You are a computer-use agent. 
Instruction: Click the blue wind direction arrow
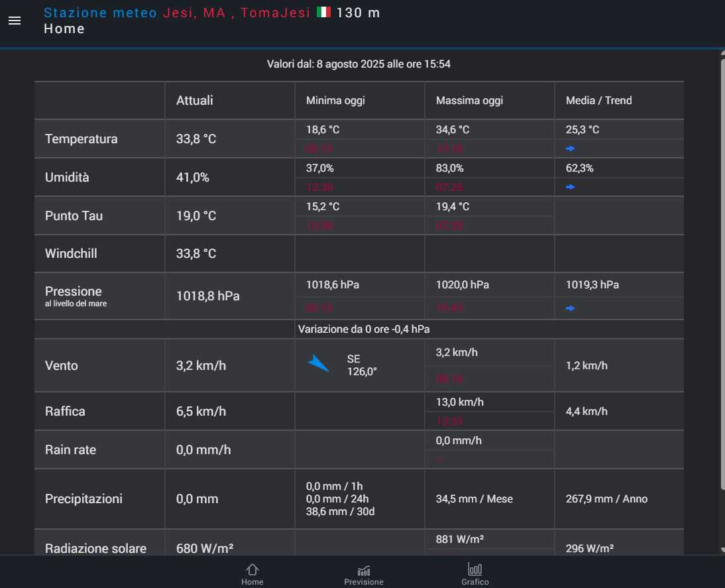pos(318,363)
